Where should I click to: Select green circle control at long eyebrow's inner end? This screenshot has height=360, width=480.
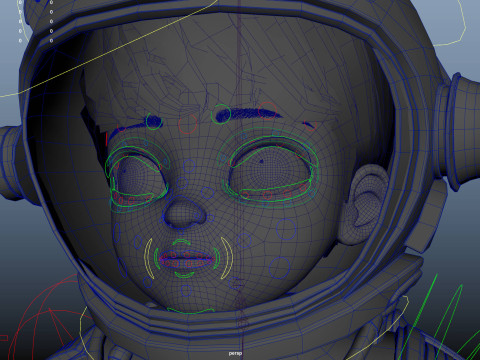point(221,114)
